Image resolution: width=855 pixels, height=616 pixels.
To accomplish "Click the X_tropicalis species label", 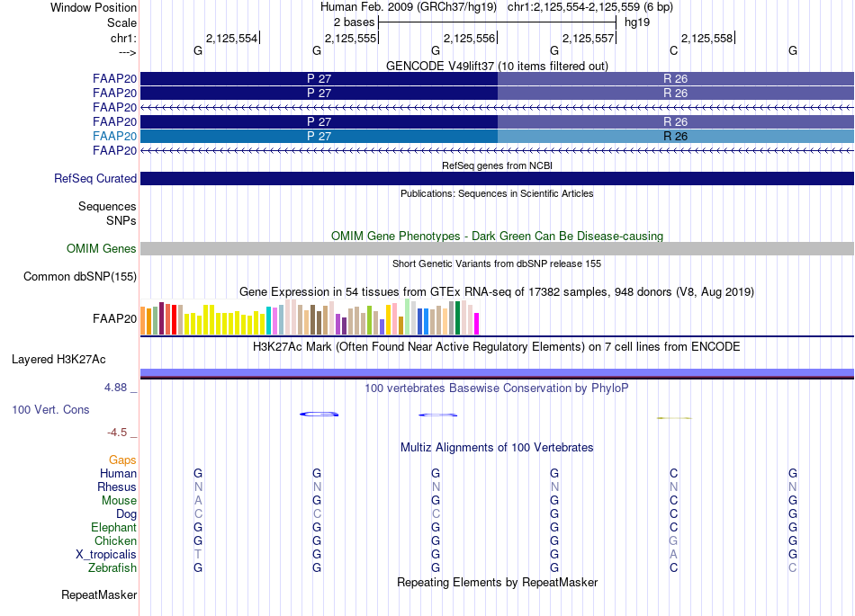I will [x=106, y=554].
